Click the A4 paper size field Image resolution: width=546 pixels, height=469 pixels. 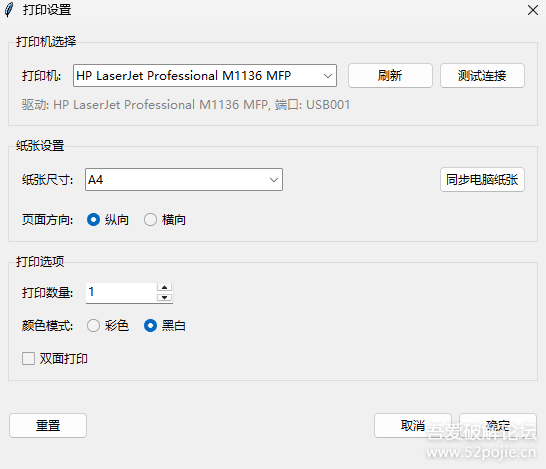[x=184, y=180]
